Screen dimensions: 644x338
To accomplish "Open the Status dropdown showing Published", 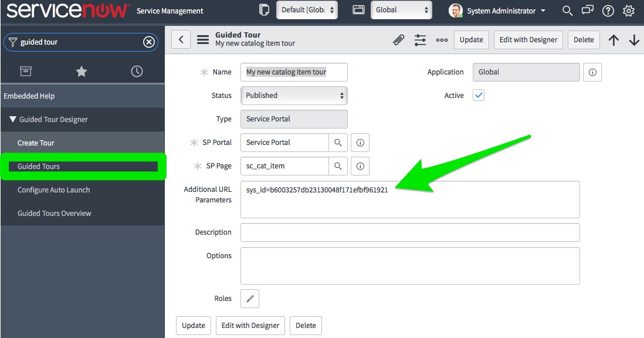I will [x=293, y=95].
